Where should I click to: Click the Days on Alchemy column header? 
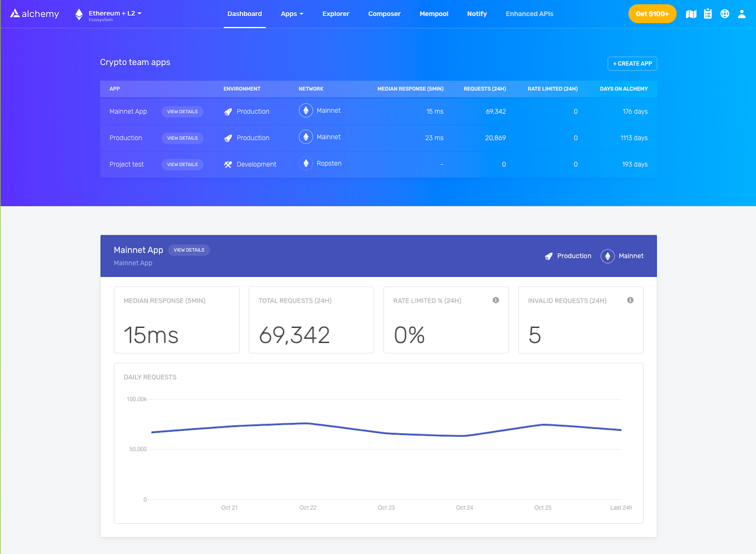pos(624,89)
